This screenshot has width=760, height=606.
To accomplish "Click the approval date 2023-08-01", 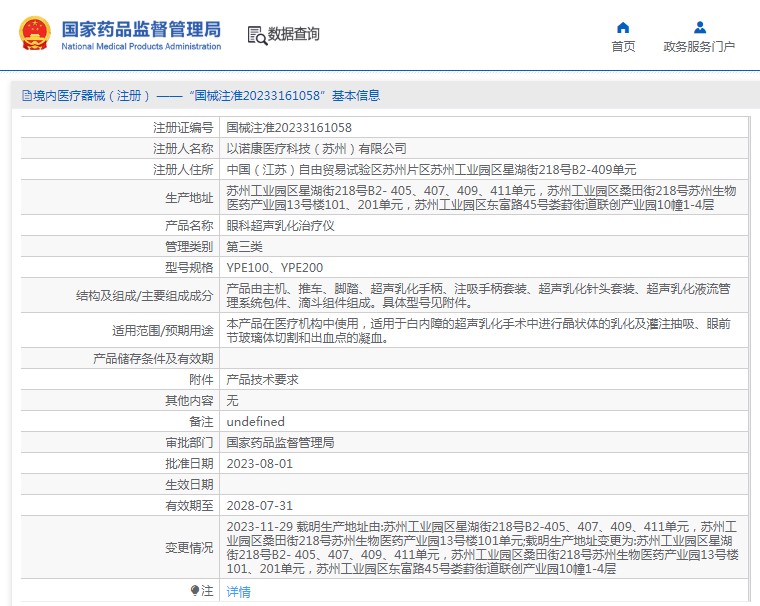I will 260,464.
